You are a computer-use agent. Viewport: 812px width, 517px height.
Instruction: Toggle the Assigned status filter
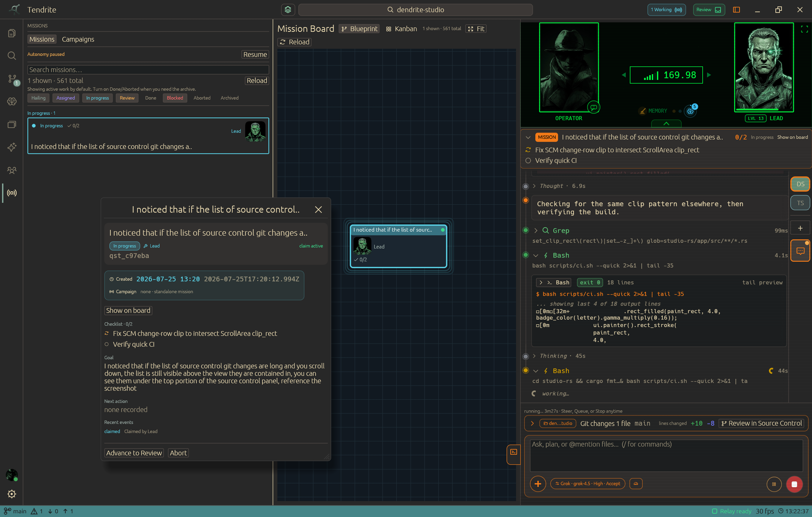click(x=66, y=98)
